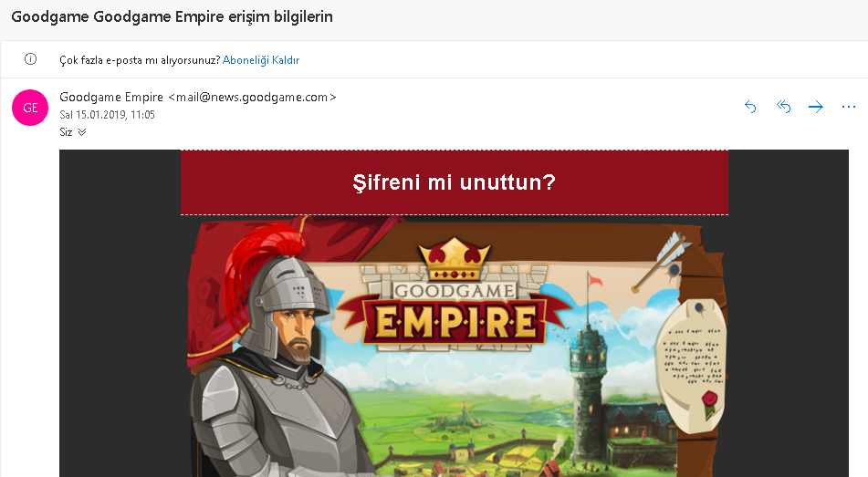Click the Çok fazla e-posta mı alıyorsunuz? text

point(140,60)
